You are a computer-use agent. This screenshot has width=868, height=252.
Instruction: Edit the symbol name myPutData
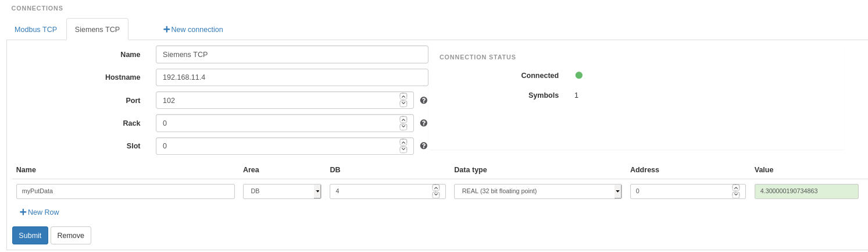126,191
